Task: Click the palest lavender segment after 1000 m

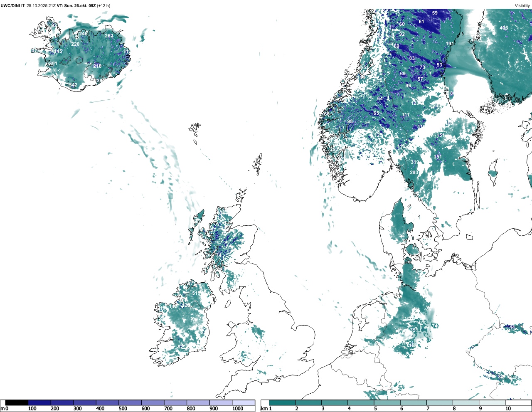Action: [243, 402]
